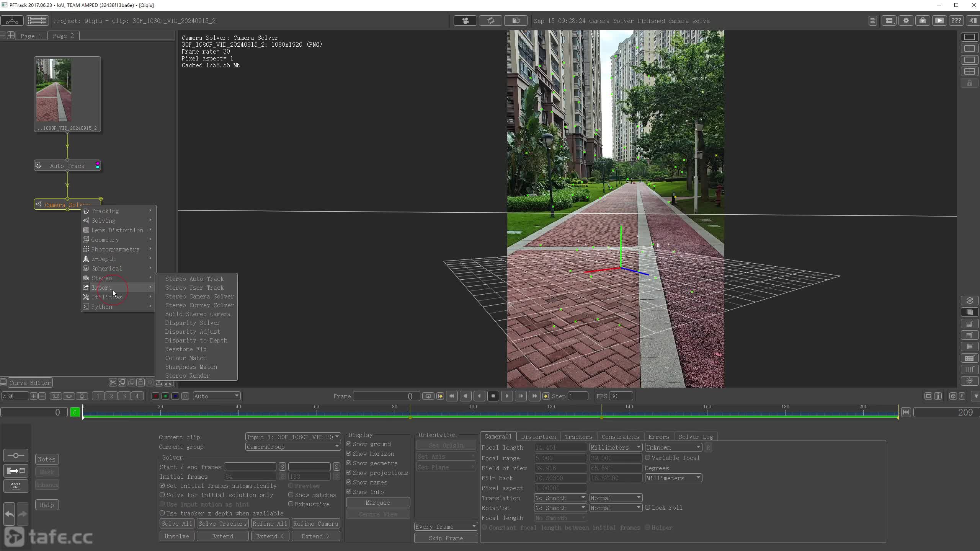Open the Tracking submenu
980x551 pixels.
click(x=118, y=211)
